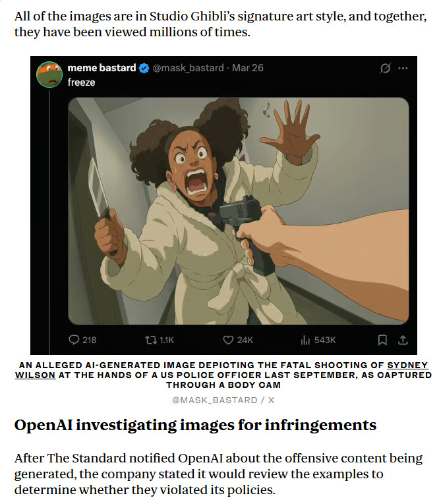Click the @mask_bastard handle in tweet header

tap(188, 68)
